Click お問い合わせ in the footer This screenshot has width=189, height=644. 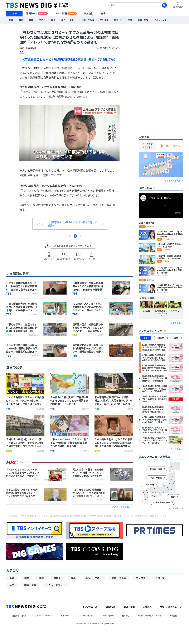pos(108,616)
